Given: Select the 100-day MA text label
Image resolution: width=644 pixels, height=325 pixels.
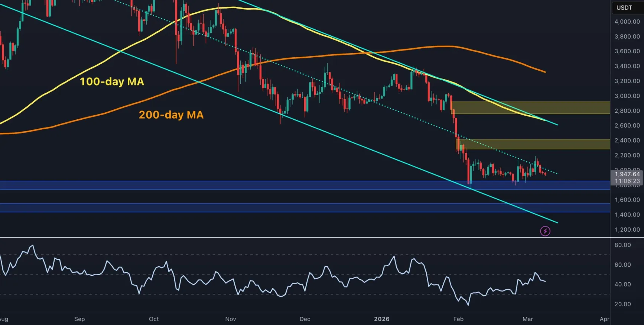Looking at the screenshot, I should click(112, 82).
